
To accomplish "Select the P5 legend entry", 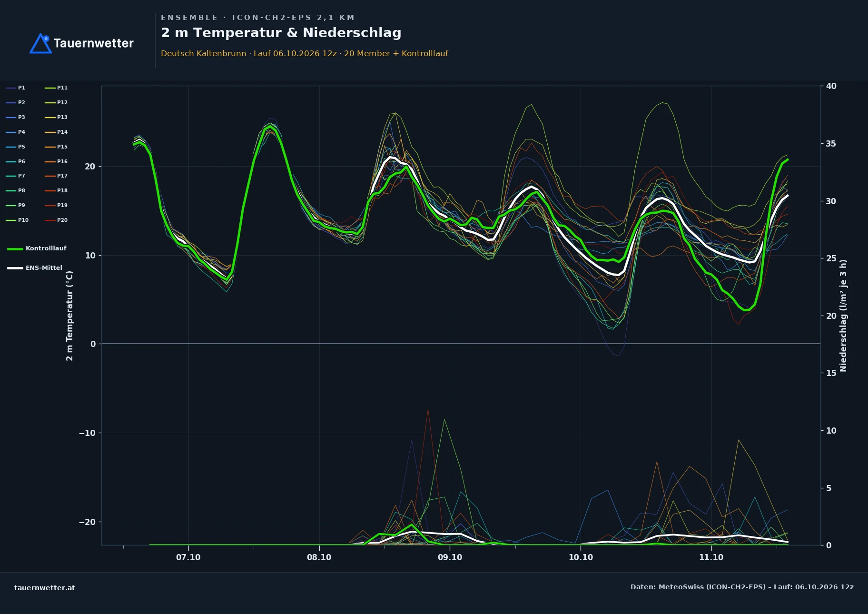I will [16, 147].
